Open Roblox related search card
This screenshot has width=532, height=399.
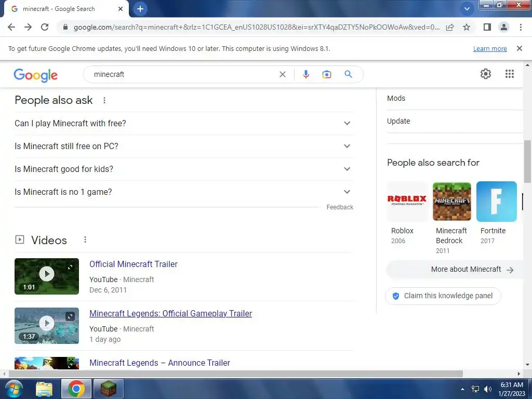point(407,213)
